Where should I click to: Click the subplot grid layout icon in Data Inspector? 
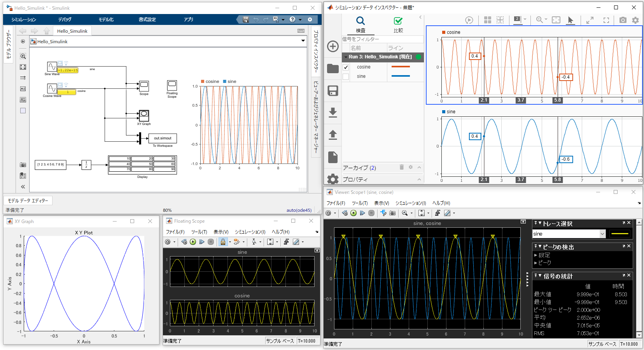(x=487, y=20)
